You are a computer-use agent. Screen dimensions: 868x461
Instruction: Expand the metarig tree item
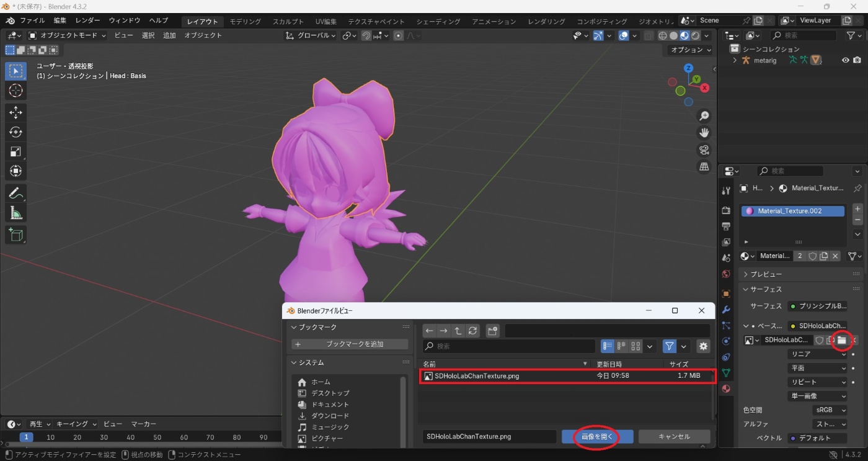click(x=735, y=60)
